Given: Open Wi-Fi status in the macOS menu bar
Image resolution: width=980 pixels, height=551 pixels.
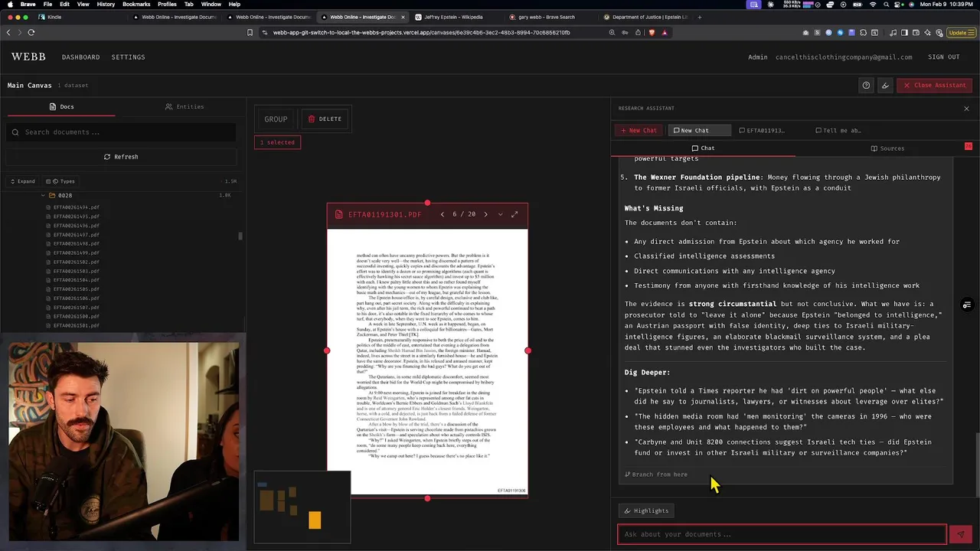Looking at the screenshot, I should point(873,4).
